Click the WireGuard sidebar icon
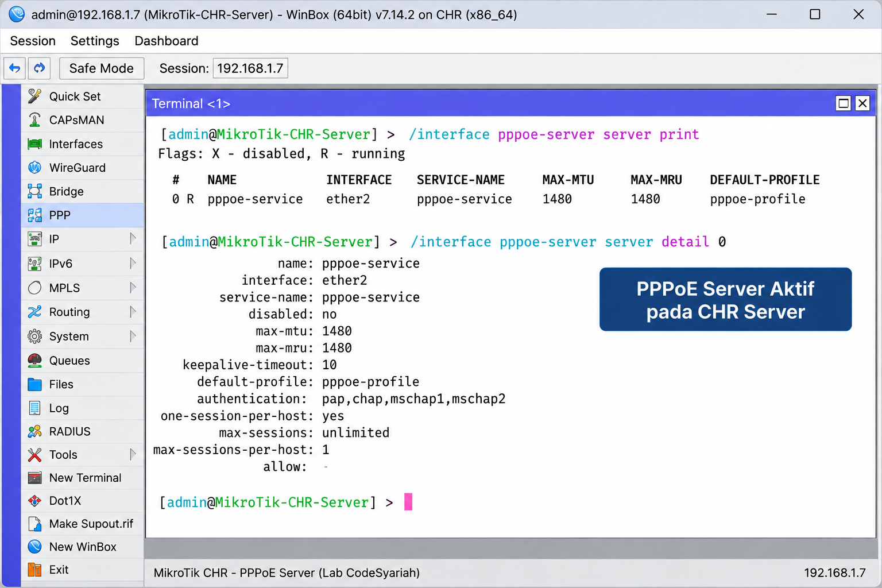This screenshot has height=588, width=882. (34, 168)
